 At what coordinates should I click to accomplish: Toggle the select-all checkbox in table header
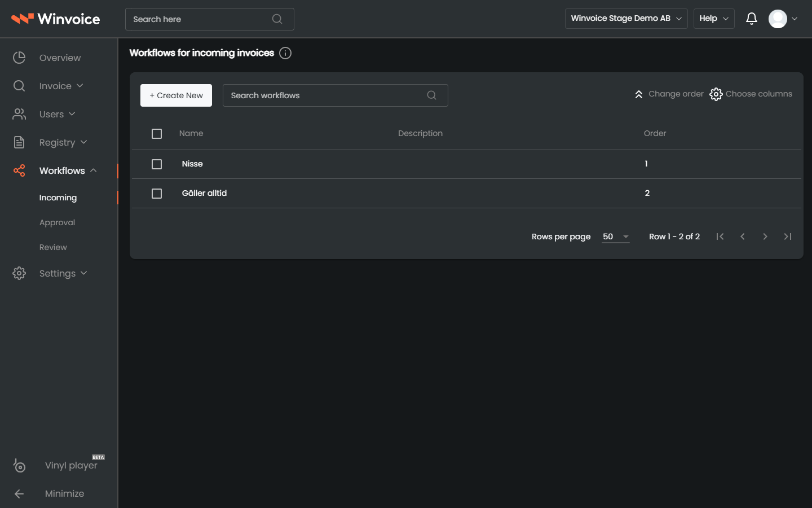(x=157, y=134)
